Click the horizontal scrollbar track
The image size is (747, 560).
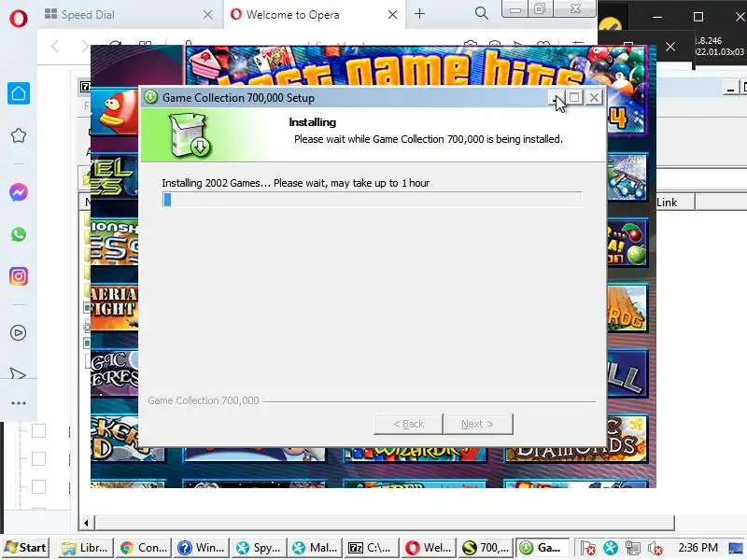click(385, 523)
